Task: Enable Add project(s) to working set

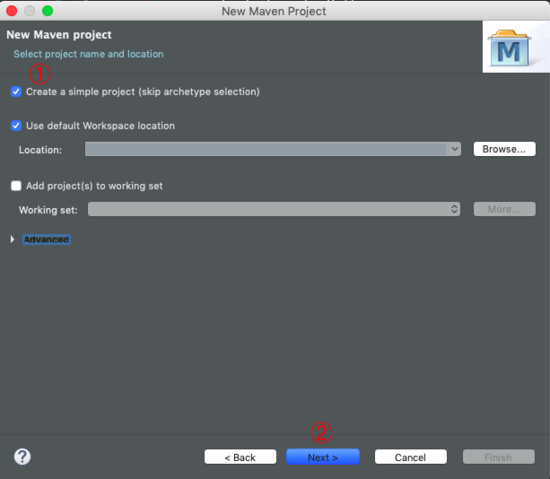Action: [16, 186]
